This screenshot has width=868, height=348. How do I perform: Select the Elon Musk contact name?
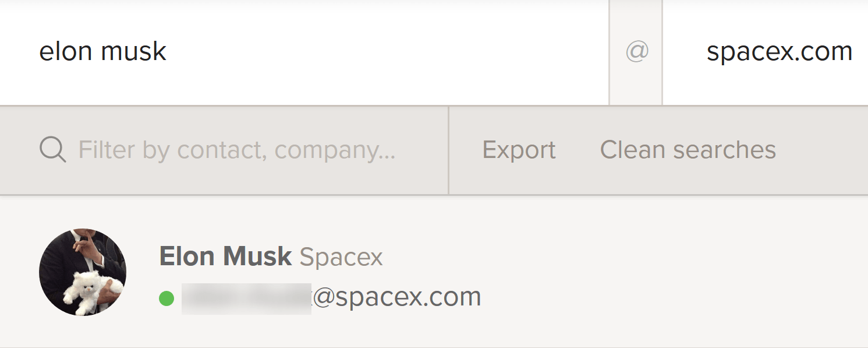225,256
